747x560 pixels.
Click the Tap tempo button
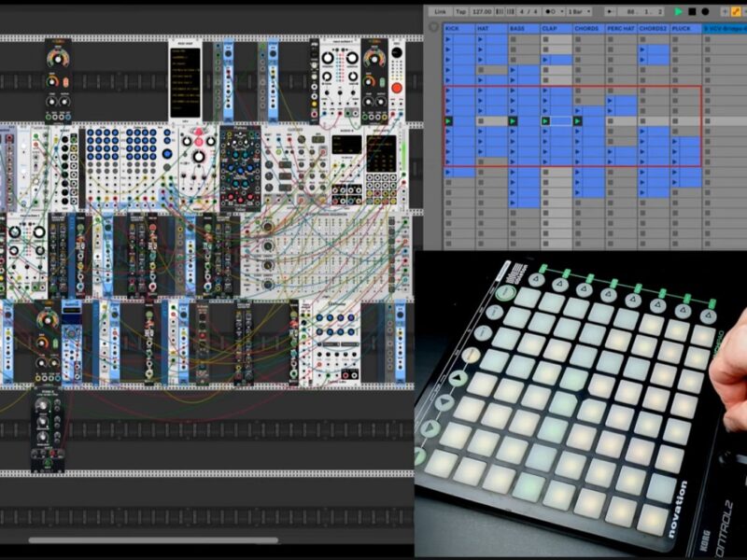461,11
